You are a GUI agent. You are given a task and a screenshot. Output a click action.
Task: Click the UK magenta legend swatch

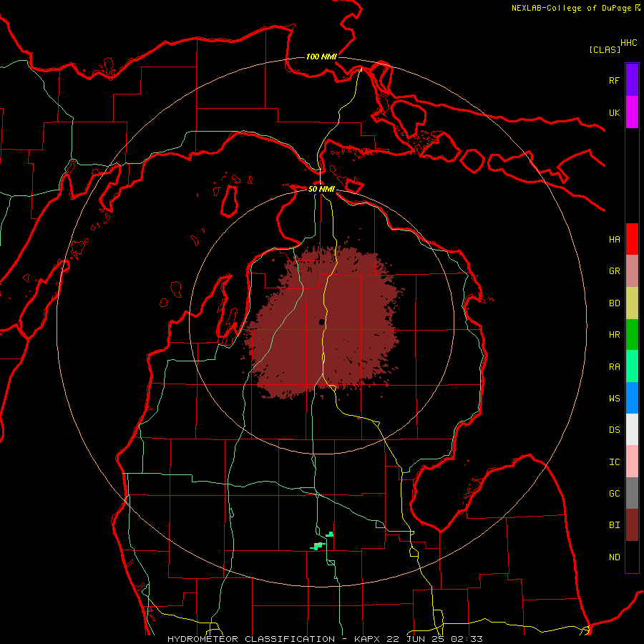[632, 112]
